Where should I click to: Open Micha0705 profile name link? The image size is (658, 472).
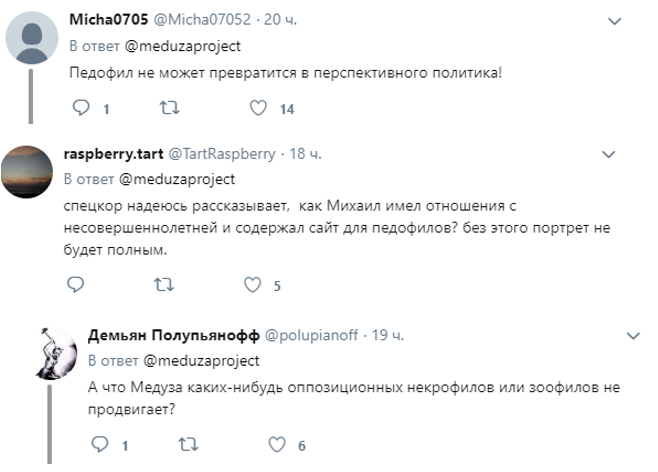[x=109, y=19]
